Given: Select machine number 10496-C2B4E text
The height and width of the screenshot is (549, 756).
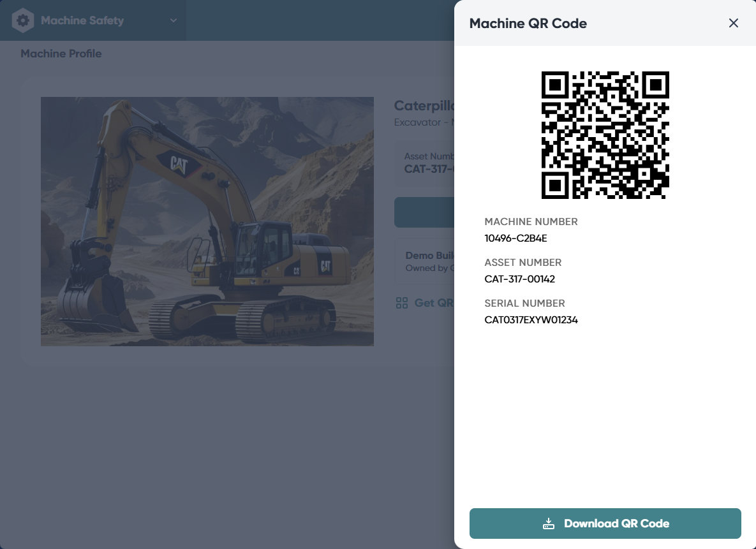Looking at the screenshot, I should click(515, 238).
